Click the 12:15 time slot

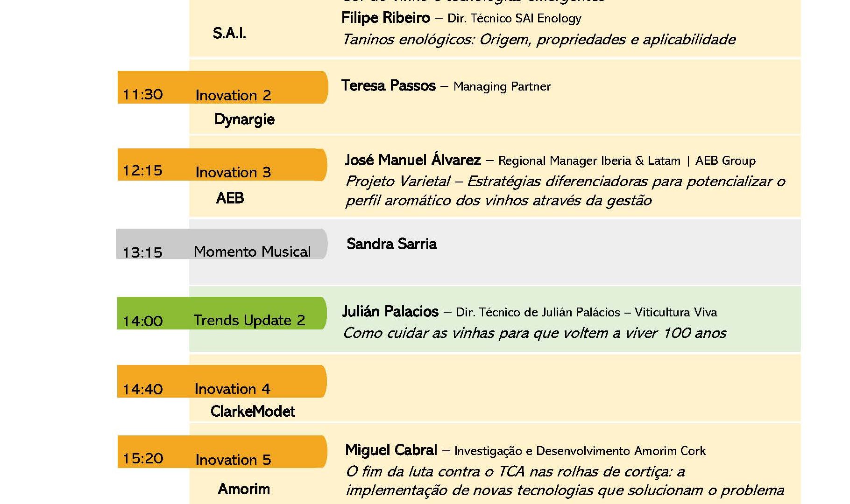tap(142, 171)
